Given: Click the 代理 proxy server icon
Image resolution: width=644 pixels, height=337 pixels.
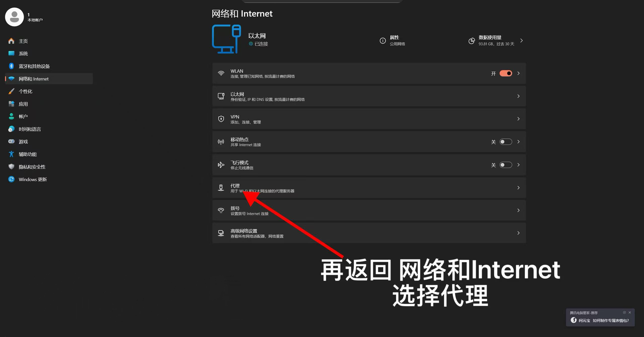Looking at the screenshot, I should click(x=221, y=188).
